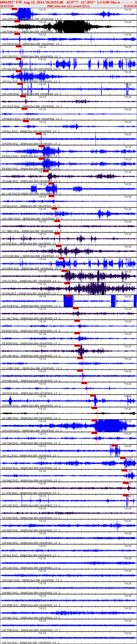The image size is (137, 644).
Task: Select the 'UW OOW EHZ' station label
Action: click(x=10, y=94)
